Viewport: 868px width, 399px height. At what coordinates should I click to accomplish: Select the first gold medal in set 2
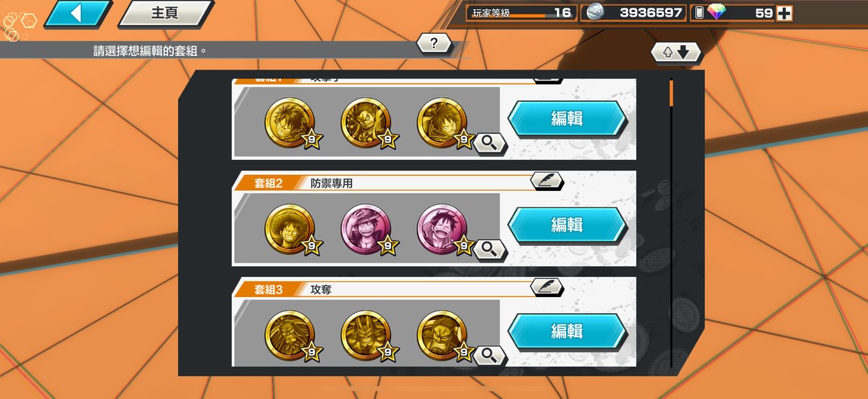pos(291,229)
